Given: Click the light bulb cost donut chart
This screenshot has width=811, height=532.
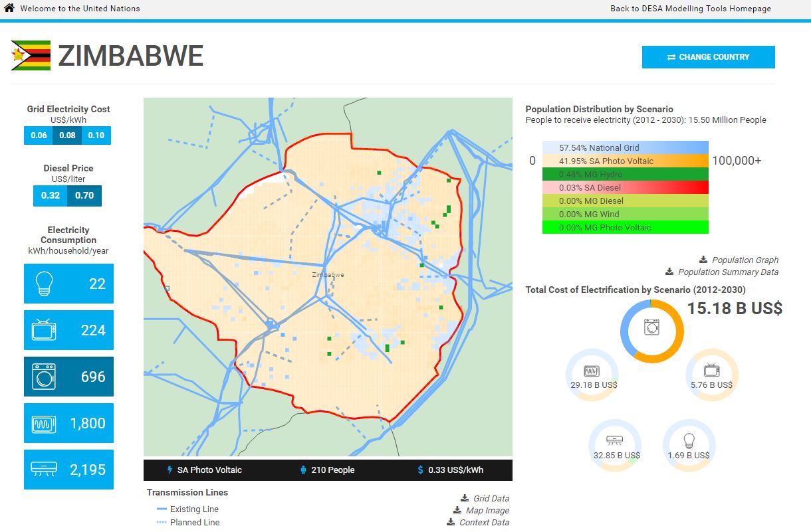Looking at the screenshot, I should [x=689, y=446].
